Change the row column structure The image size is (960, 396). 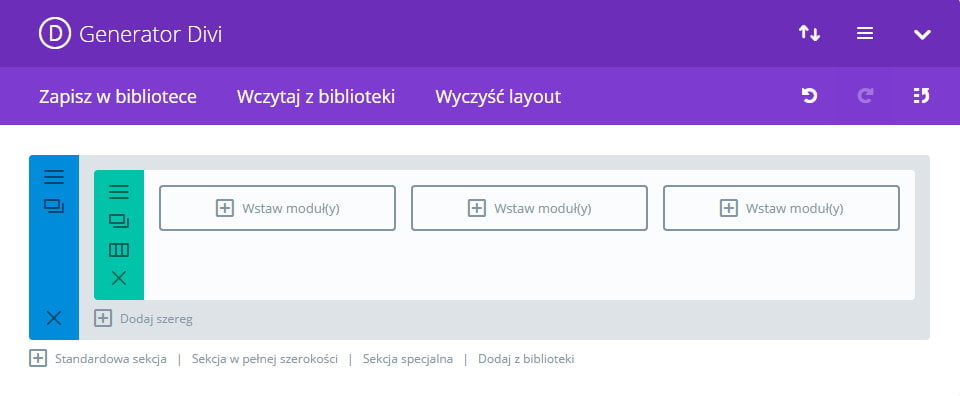[119, 250]
